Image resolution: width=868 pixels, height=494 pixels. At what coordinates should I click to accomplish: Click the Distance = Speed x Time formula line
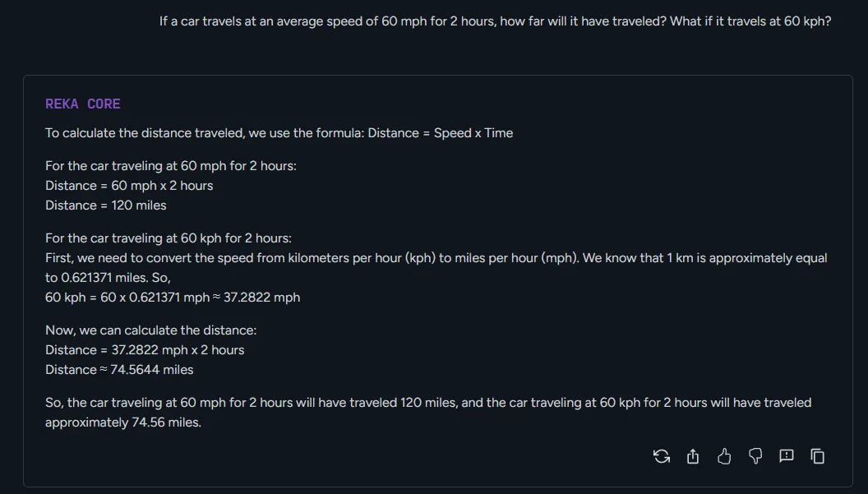[279, 133]
